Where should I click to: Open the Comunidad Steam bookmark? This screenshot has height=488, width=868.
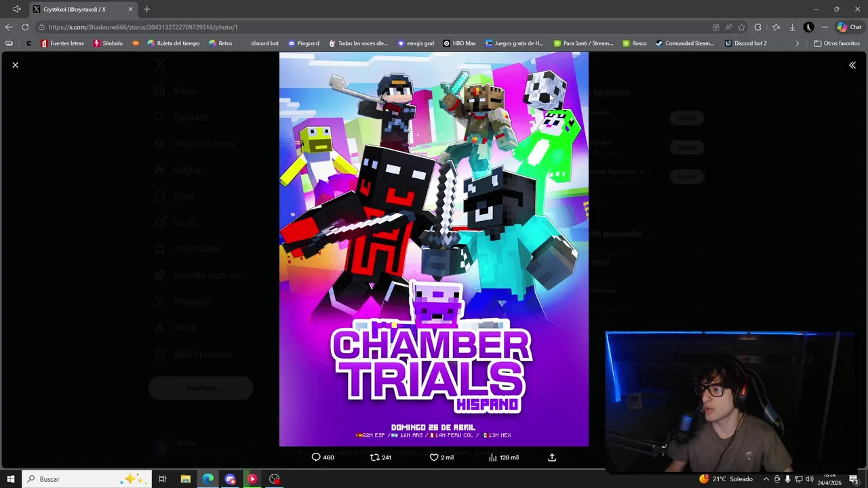(684, 43)
